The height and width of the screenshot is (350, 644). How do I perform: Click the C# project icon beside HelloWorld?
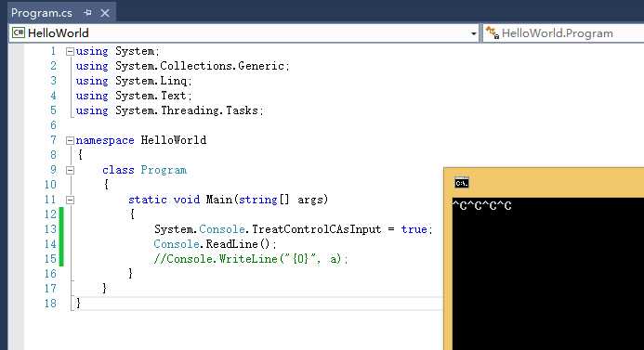pos(18,32)
